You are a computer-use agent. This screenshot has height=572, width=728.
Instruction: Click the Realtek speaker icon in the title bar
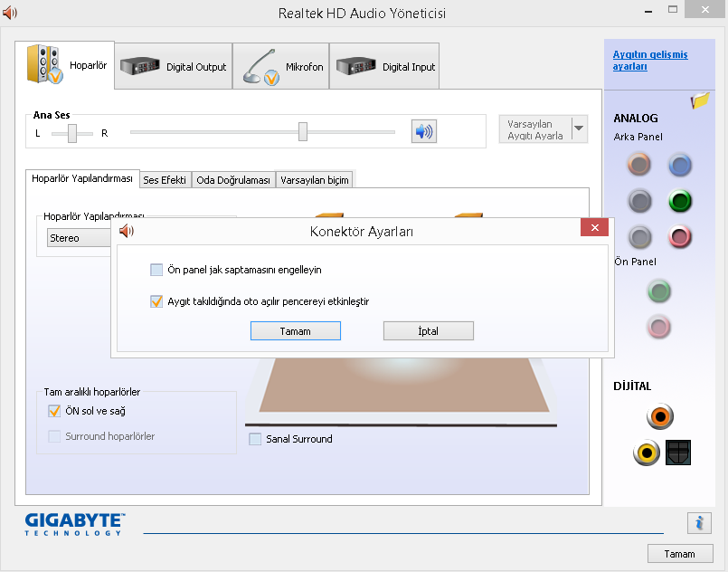point(10,13)
